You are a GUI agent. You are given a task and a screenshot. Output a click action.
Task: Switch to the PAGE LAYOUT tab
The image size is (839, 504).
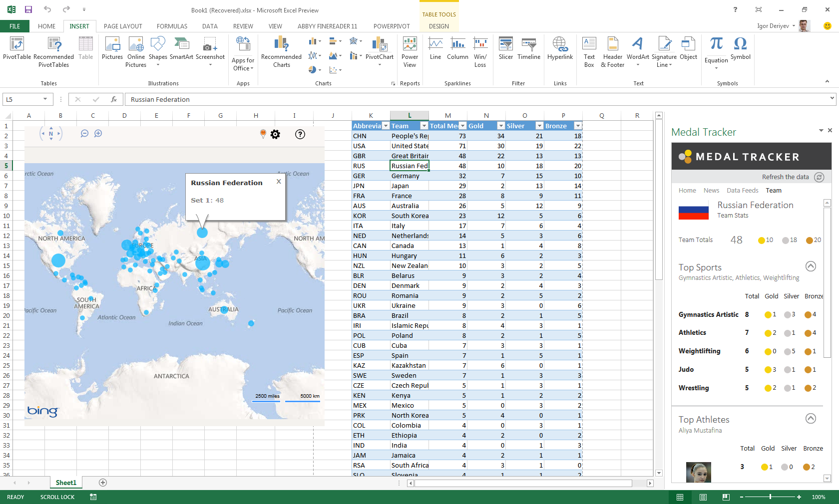(x=123, y=26)
